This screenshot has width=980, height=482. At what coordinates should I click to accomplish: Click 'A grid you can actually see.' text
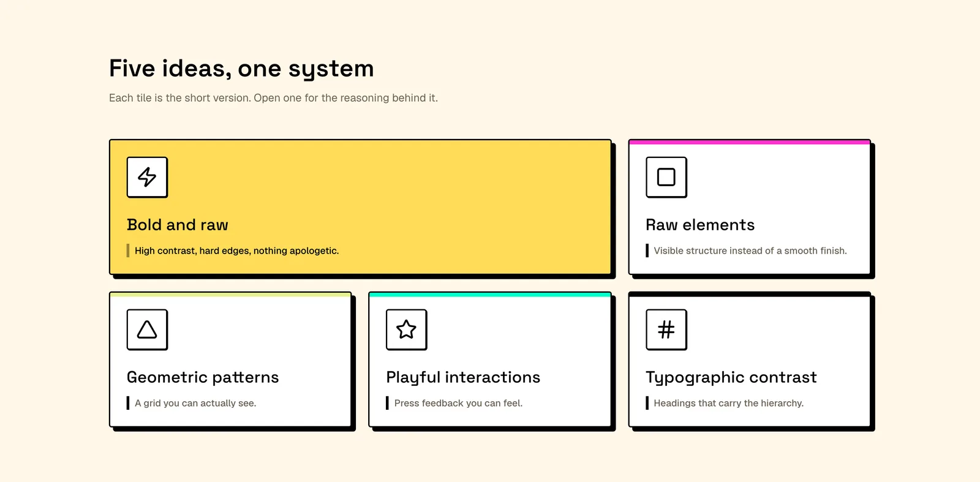pyautogui.click(x=195, y=403)
